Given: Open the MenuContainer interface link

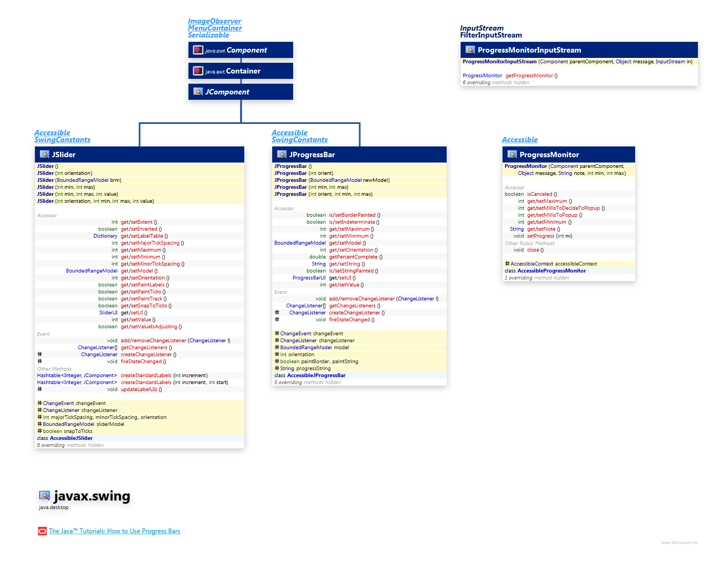Looking at the screenshot, I should coord(215,28).
